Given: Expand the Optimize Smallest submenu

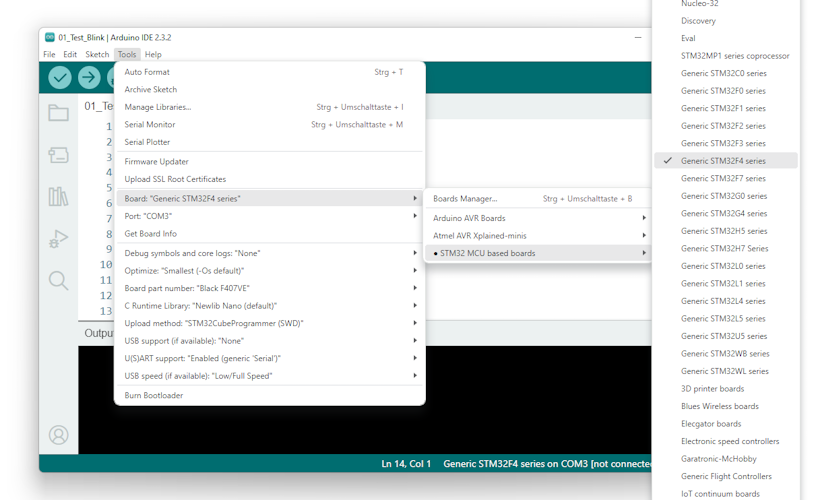Looking at the screenshot, I should (270, 270).
